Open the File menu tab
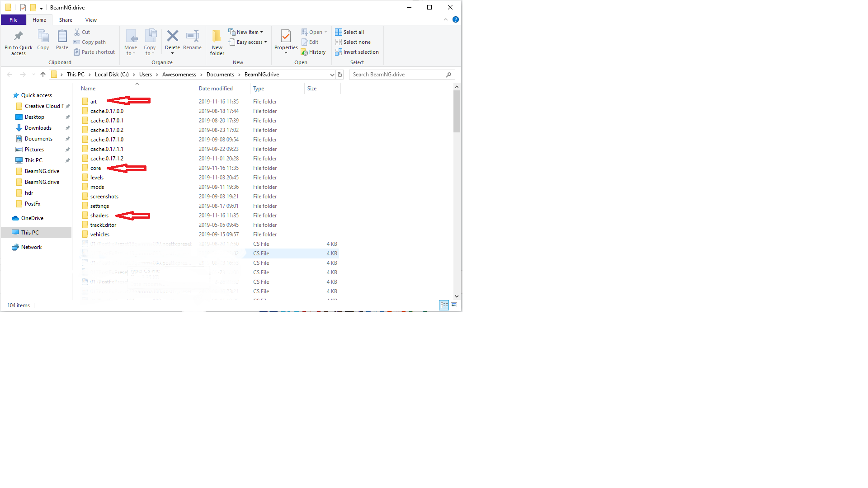The width and height of the screenshot is (868, 488). [14, 20]
